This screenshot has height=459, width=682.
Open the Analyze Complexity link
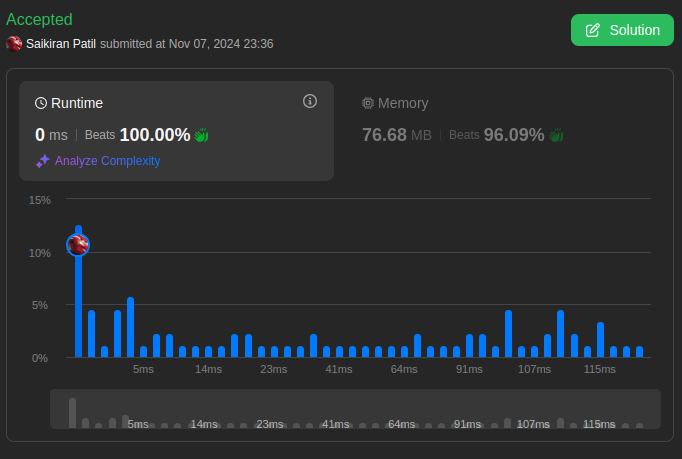coord(107,160)
